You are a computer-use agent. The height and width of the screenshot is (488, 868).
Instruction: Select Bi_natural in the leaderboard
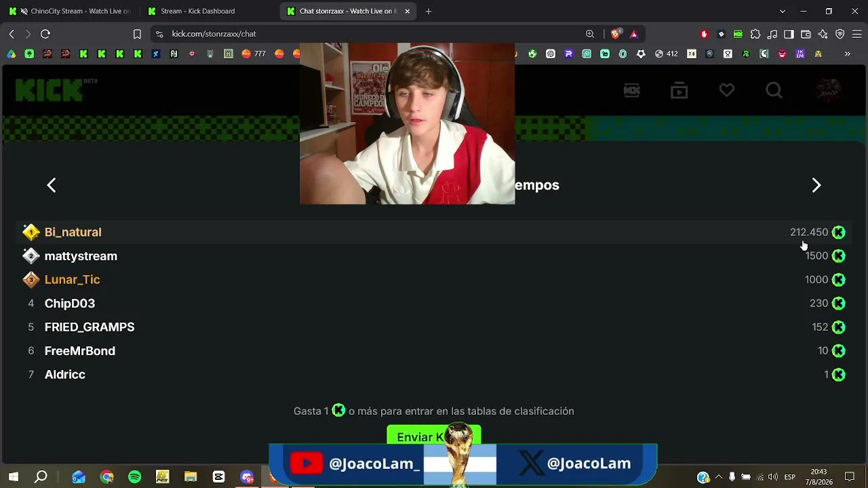click(x=73, y=232)
